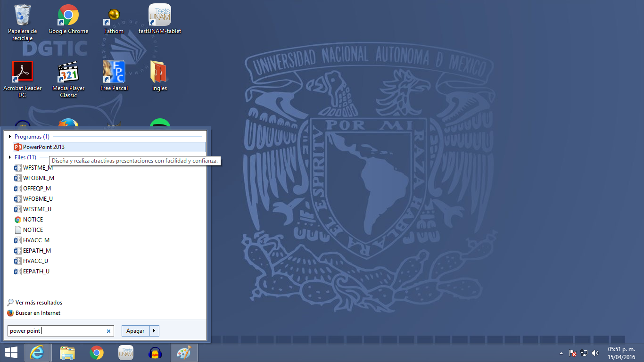Open the WFOBME_U Word file
The height and width of the screenshot is (362, 644).
pyautogui.click(x=33, y=199)
